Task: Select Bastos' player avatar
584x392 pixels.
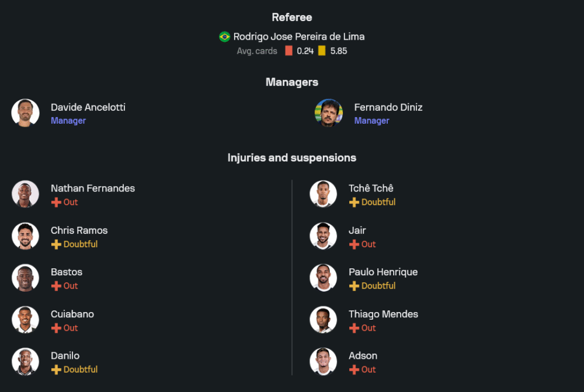Action: (x=25, y=278)
